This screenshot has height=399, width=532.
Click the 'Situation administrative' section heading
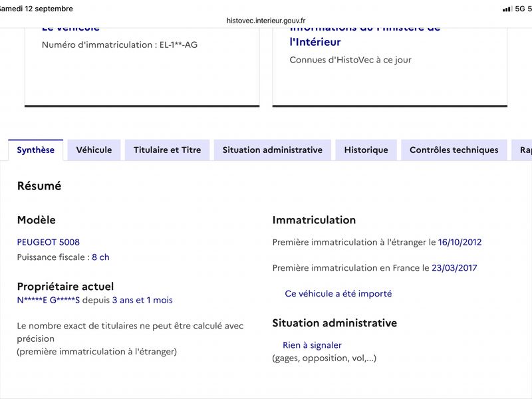(x=334, y=323)
